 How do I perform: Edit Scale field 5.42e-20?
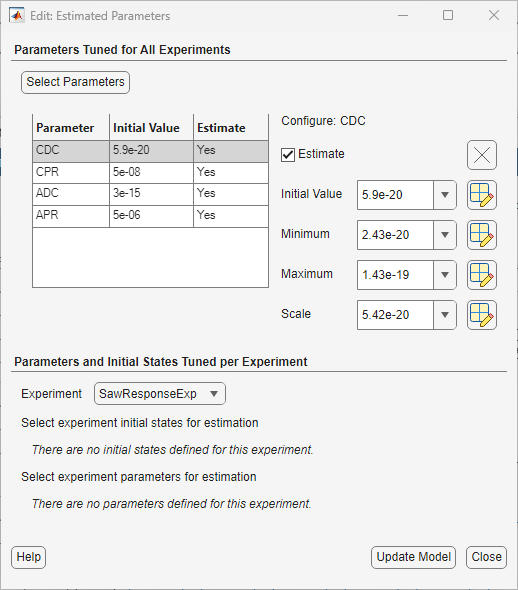click(395, 315)
